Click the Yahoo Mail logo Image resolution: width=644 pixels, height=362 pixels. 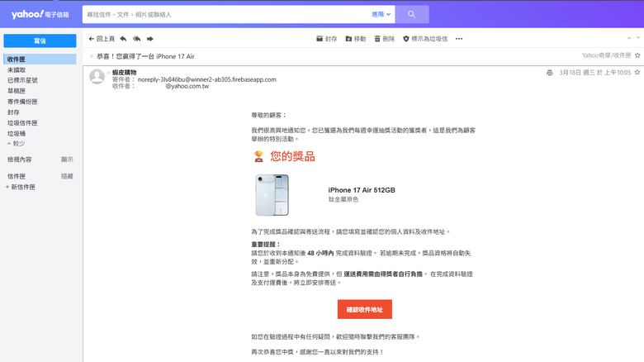[x=40, y=14]
